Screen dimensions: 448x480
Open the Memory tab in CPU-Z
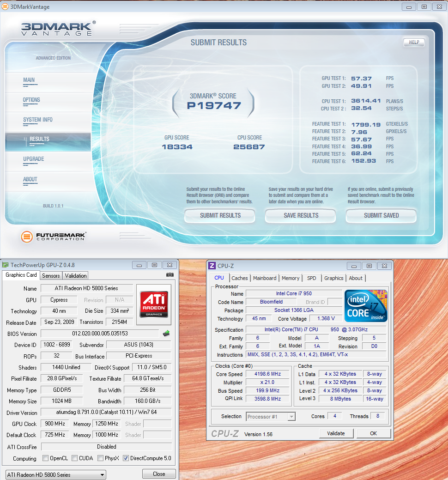pyautogui.click(x=291, y=278)
